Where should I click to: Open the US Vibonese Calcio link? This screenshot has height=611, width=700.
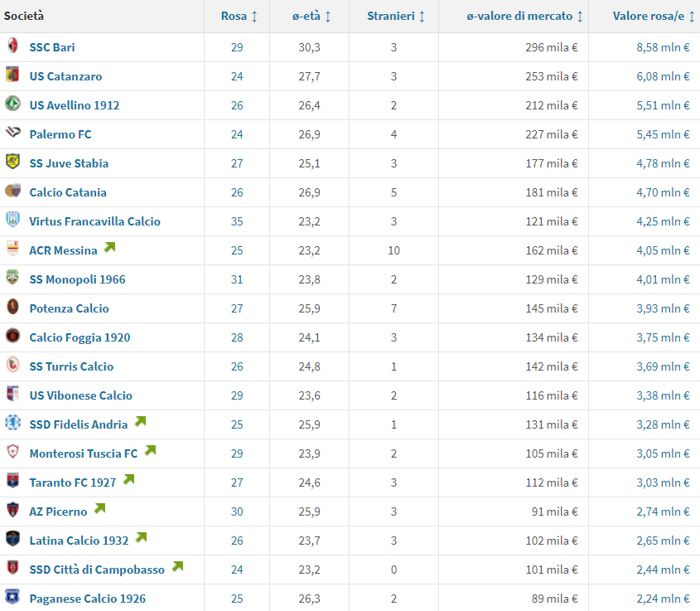pyautogui.click(x=81, y=395)
